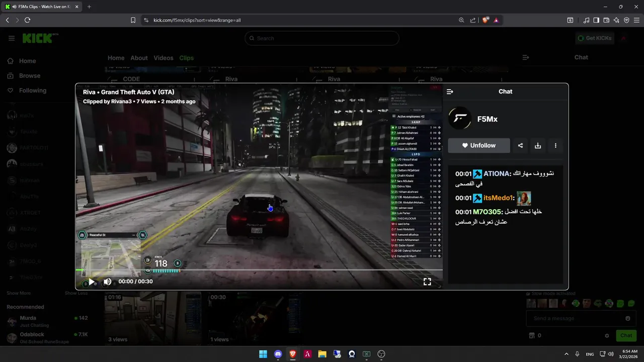Click the Kick search box
The width and height of the screenshot is (644, 362).
[x=322, y=38]
